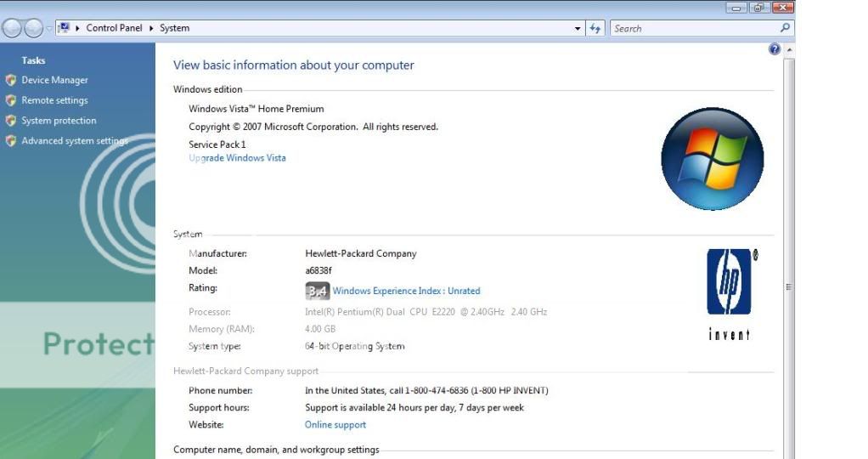This screenshot has width=868, height=459.
Task: Open the Upgrade Windows Vista link
Action: click(x=237, y=158)
